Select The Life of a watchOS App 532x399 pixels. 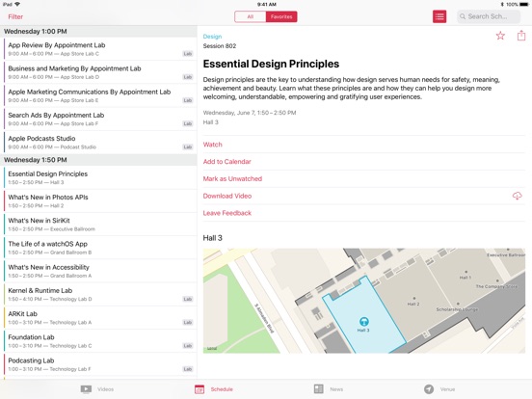98,248
